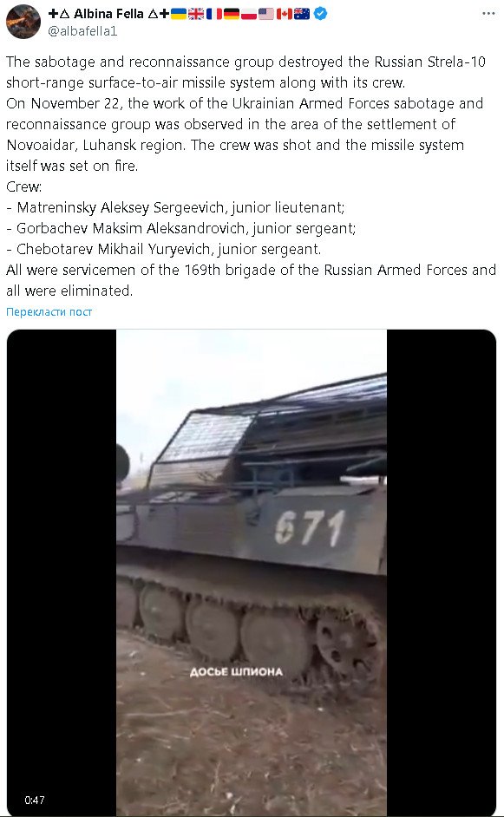Click the Canada flag emoji in name

[x=284, y=14]
